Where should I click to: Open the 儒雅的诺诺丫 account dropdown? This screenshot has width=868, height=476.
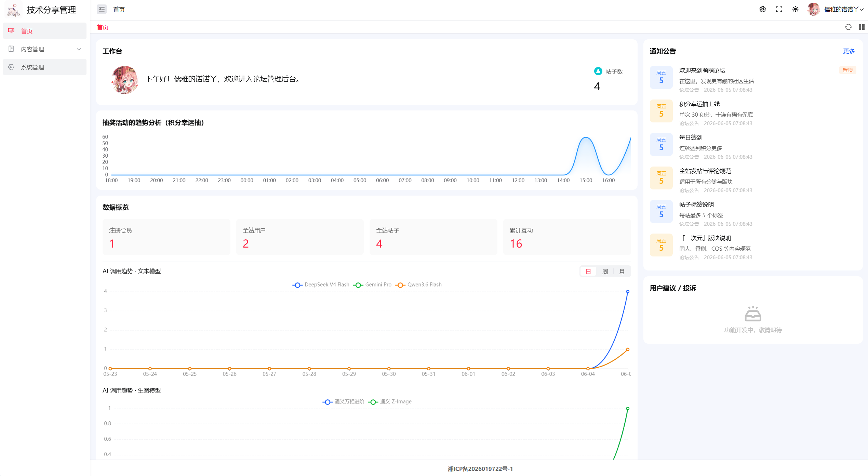843,9
